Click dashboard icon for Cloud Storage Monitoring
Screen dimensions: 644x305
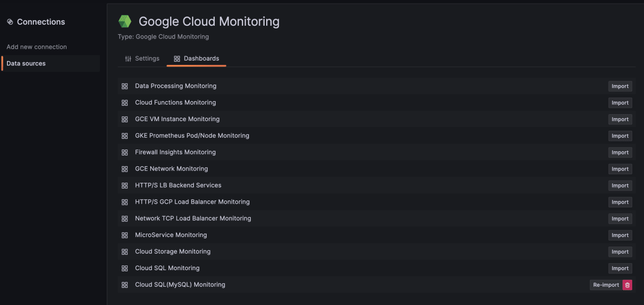[125, 252]
